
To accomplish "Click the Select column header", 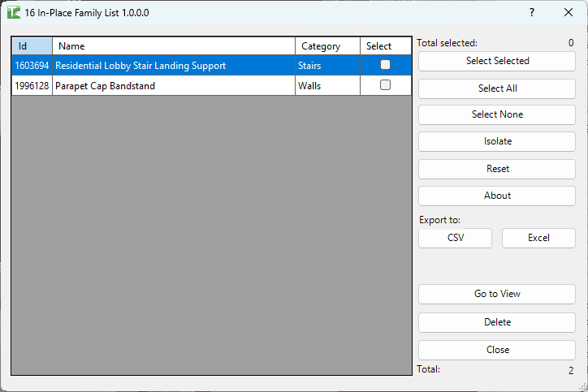I will (x=386, y=46).
